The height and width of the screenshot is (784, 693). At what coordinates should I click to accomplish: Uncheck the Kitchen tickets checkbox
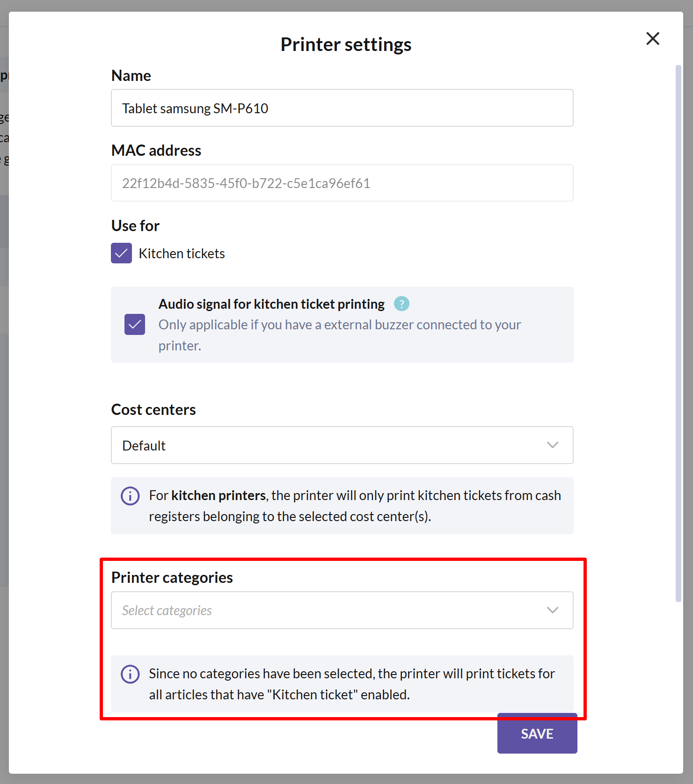[121, 253]
